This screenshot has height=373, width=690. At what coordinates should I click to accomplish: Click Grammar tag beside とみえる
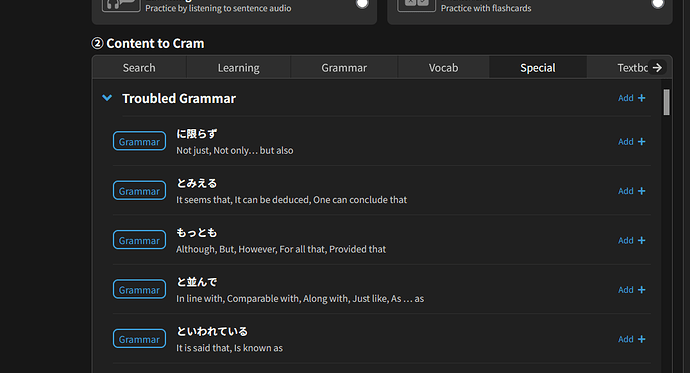tap(139, 191)
